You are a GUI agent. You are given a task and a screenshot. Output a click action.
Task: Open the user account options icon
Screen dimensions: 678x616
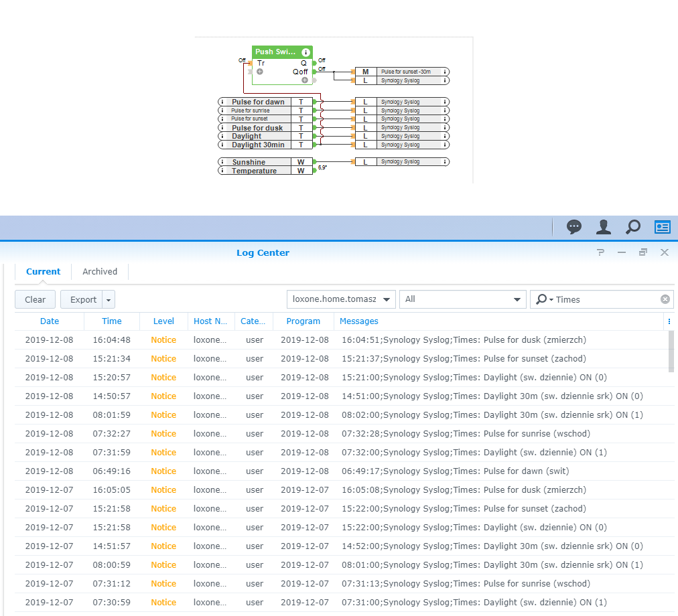coord(604,227)
